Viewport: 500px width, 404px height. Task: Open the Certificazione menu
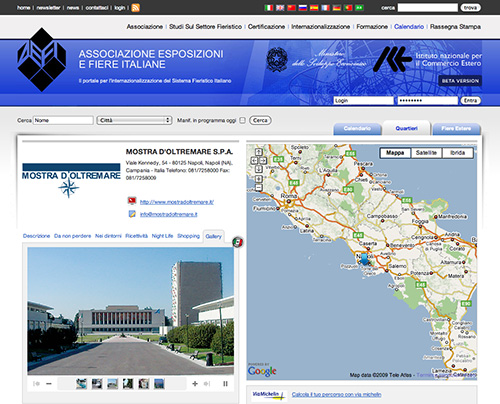tap(266, 27)
